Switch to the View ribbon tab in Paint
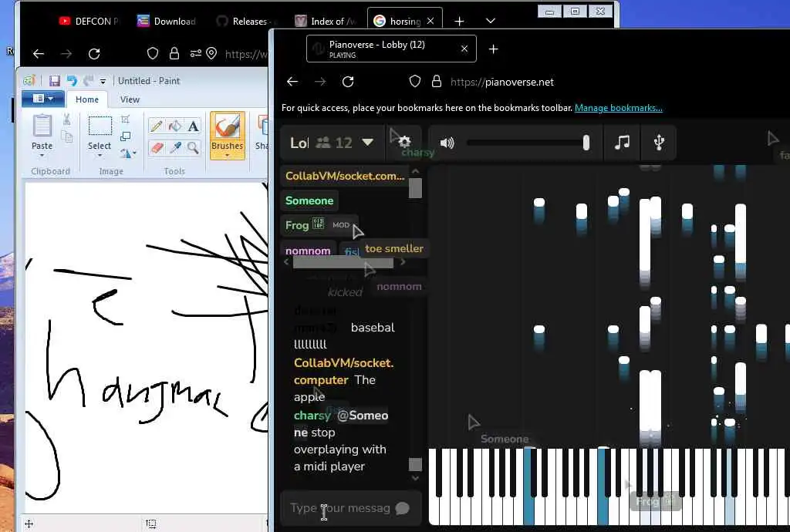Screen dimensions: 790x532 click(x=130, y=99)
